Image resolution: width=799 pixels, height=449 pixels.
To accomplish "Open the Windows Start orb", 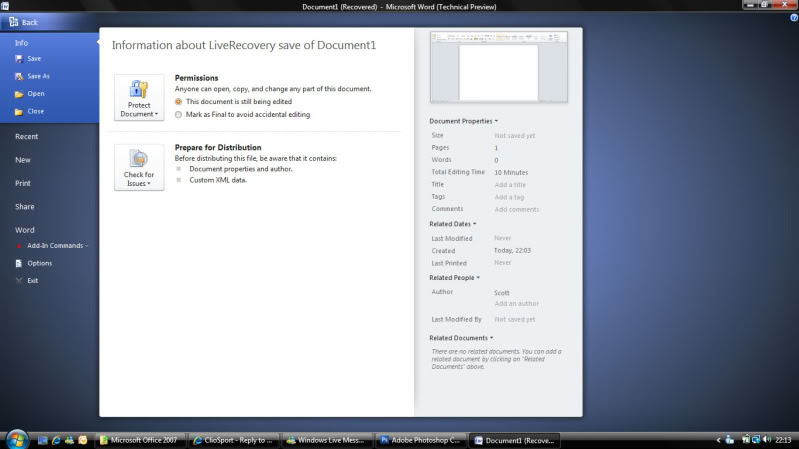I will tap(17, 439).
